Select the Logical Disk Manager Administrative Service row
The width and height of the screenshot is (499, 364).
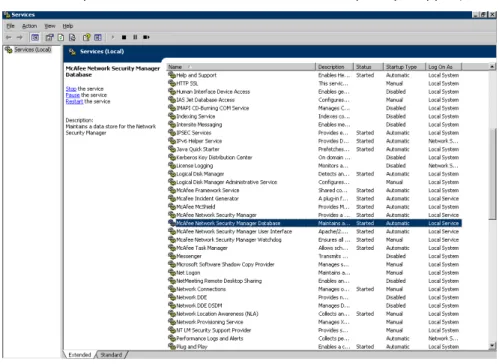(314, 182)
